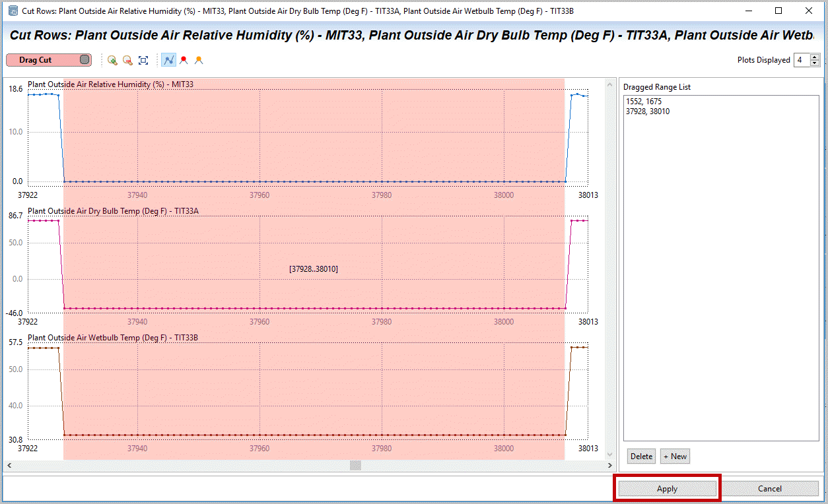This screenshot has height=504, width=828.
Task: Click the Plots Displayed number field
Action: tap(801, 60)
